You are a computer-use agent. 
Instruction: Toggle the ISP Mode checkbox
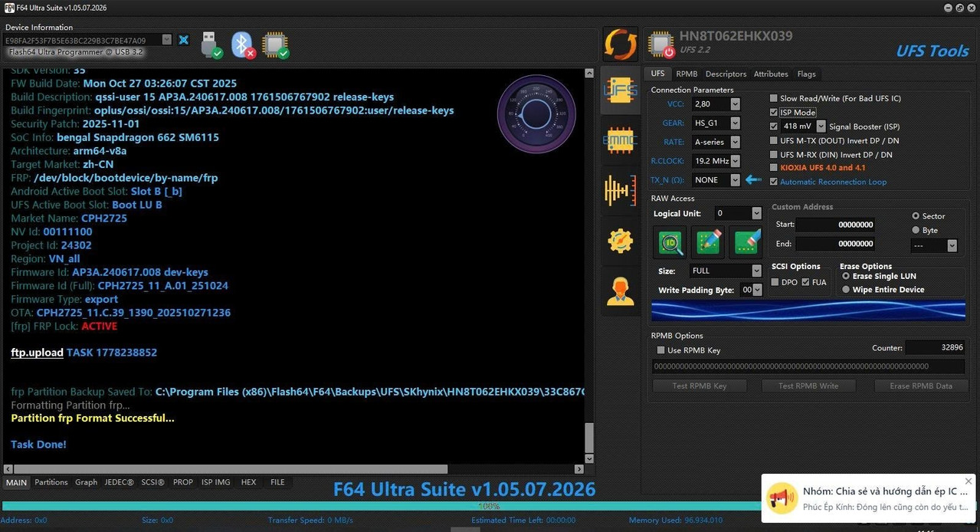coord(773,112)
